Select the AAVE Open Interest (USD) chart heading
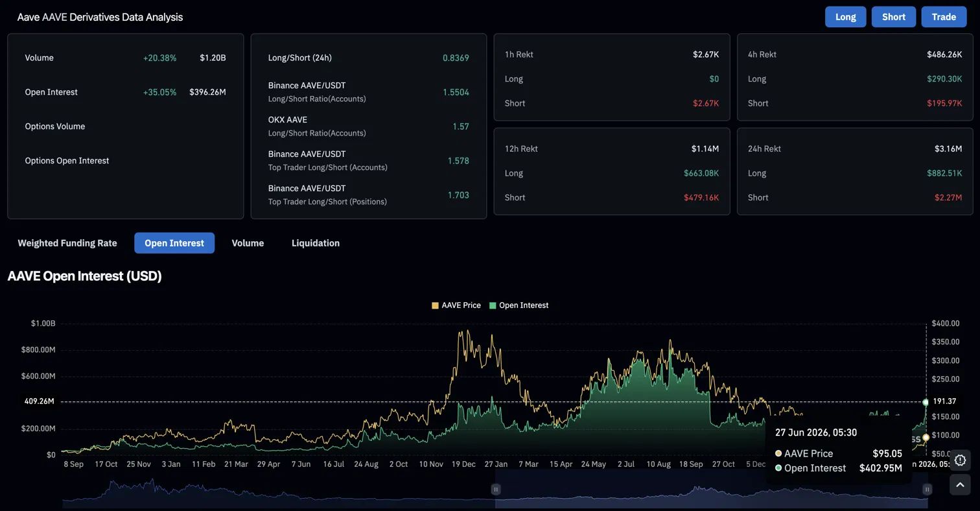The height and width of the screenshot is (511, 980). click(84, 276)
